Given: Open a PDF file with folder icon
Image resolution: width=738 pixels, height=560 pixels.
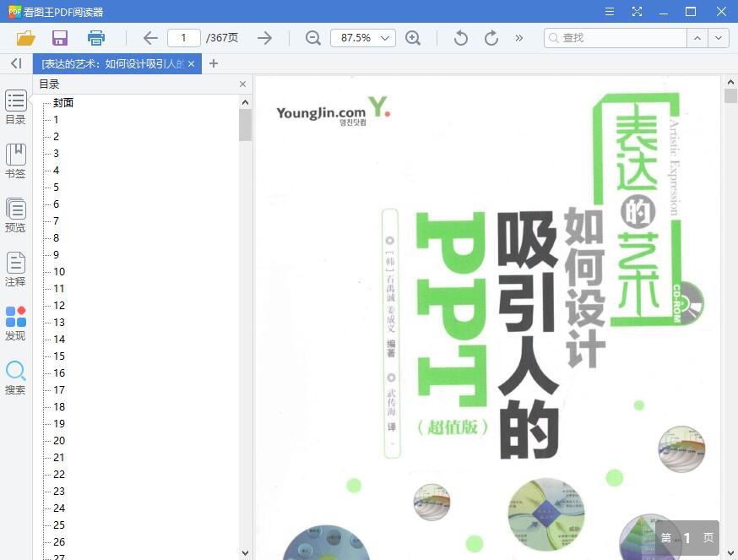Looking at the screenshot, I should click(x=25, y=38).
